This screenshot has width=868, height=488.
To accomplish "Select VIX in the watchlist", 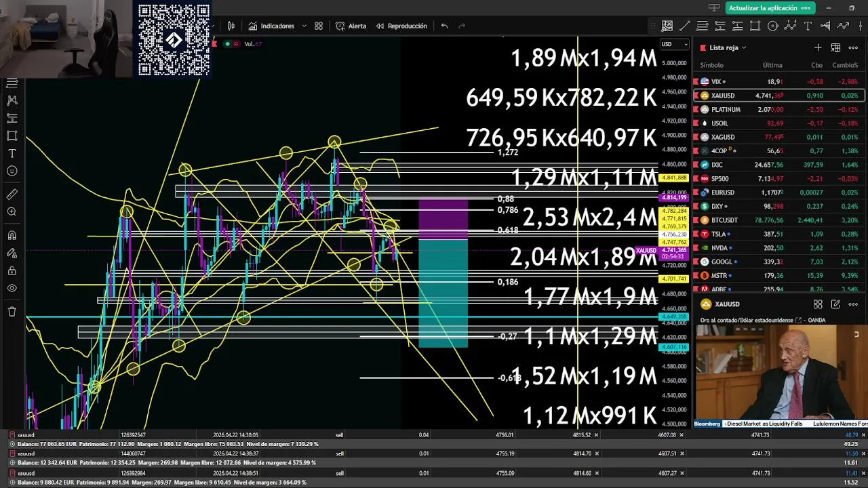I will coord(779,81).
